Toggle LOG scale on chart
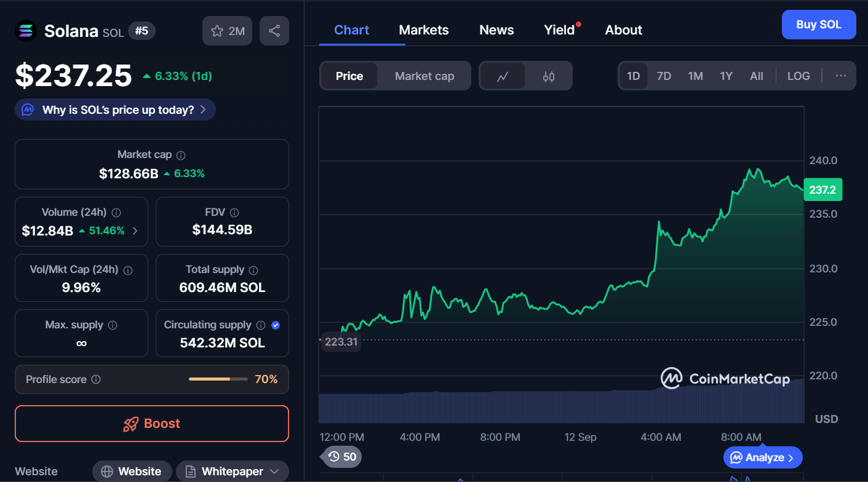 coord(798,76)
